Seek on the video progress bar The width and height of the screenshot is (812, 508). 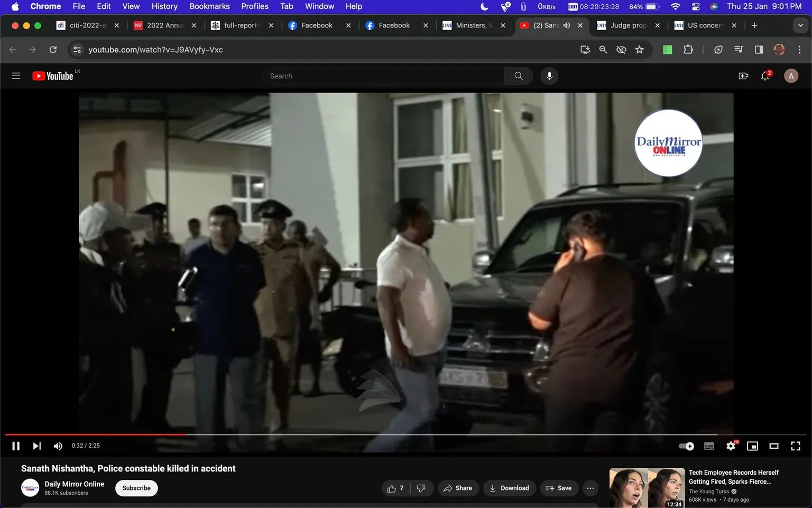coord(406,434)
